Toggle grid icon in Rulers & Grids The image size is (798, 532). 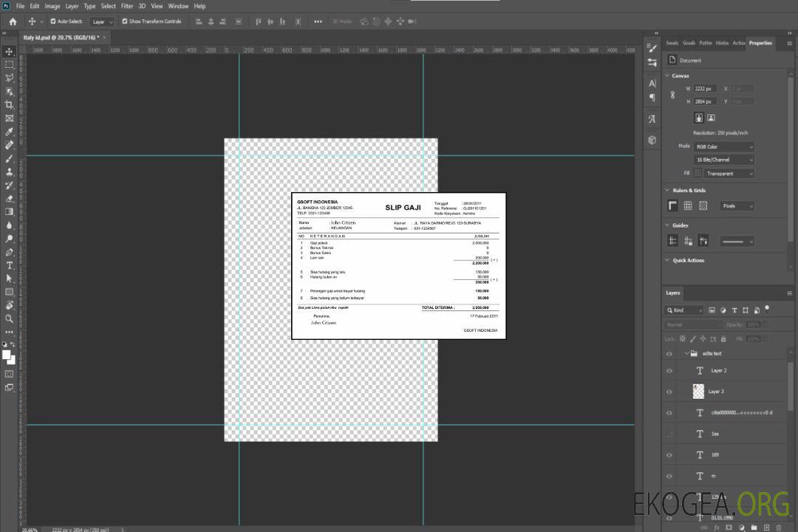688,205
